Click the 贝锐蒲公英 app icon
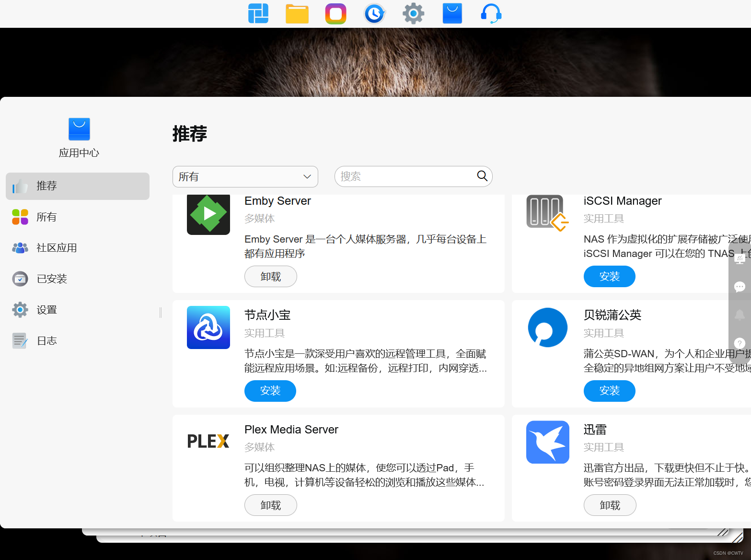 pyautogui.click(x=548, y=327)
